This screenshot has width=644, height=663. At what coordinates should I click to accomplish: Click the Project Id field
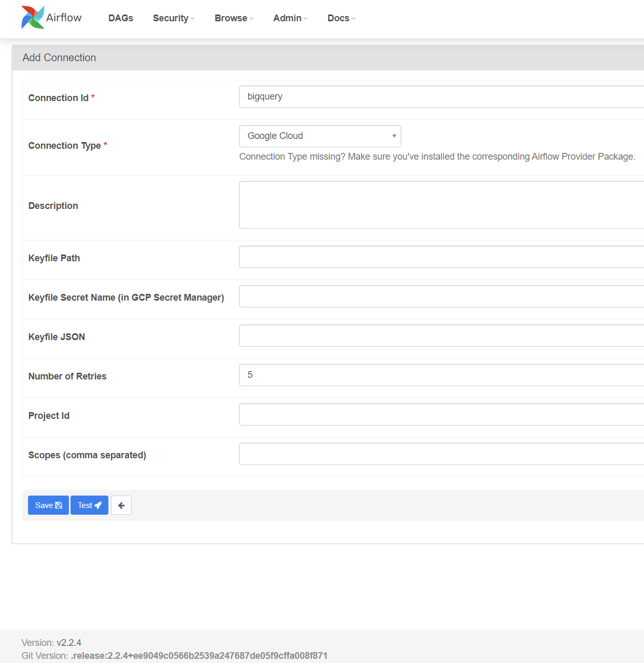coord(415,414)
